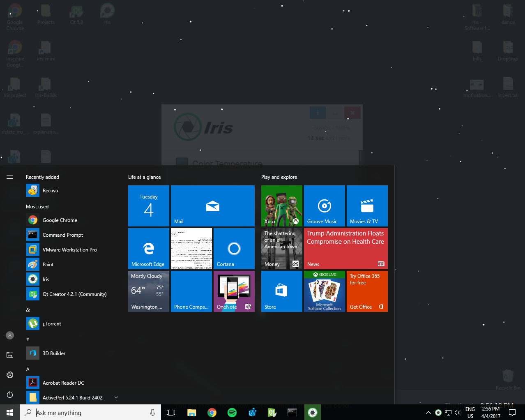Click the Ask me anything search box
Screen dimensions: 525x420
[x=90, y=413]
